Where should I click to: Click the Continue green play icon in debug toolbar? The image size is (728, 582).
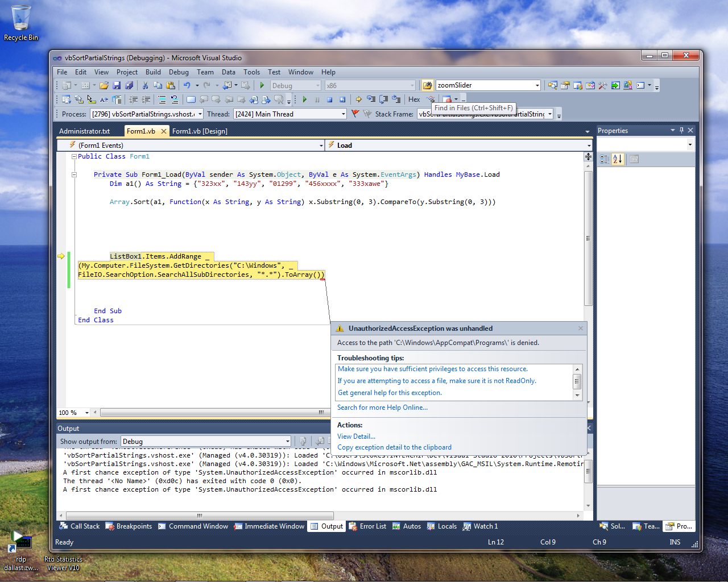coord(305,99)
